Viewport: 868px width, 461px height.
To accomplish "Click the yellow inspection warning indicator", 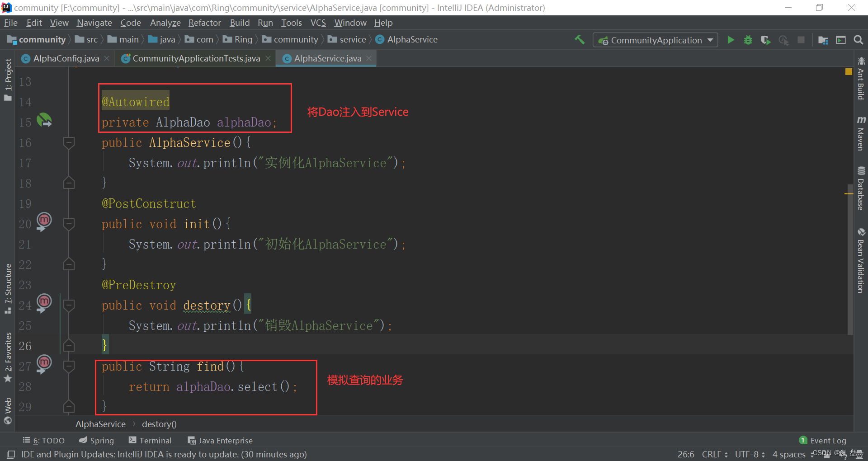I will point(849,71).
